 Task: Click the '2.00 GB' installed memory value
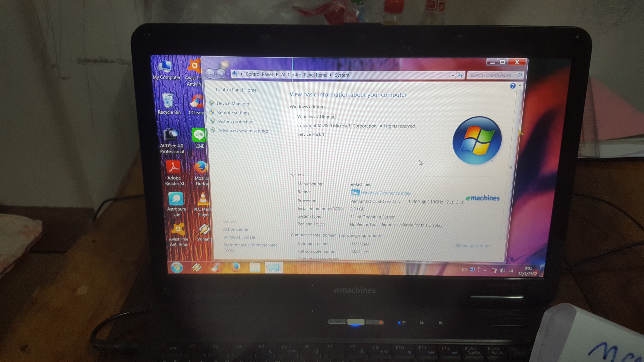click(x=357, y=209)
